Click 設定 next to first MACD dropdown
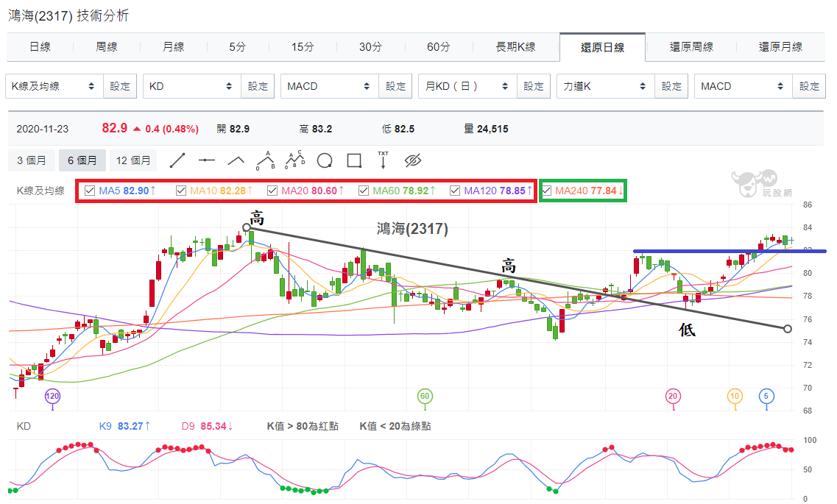837x504 pixels. click(x=395, y=86)
